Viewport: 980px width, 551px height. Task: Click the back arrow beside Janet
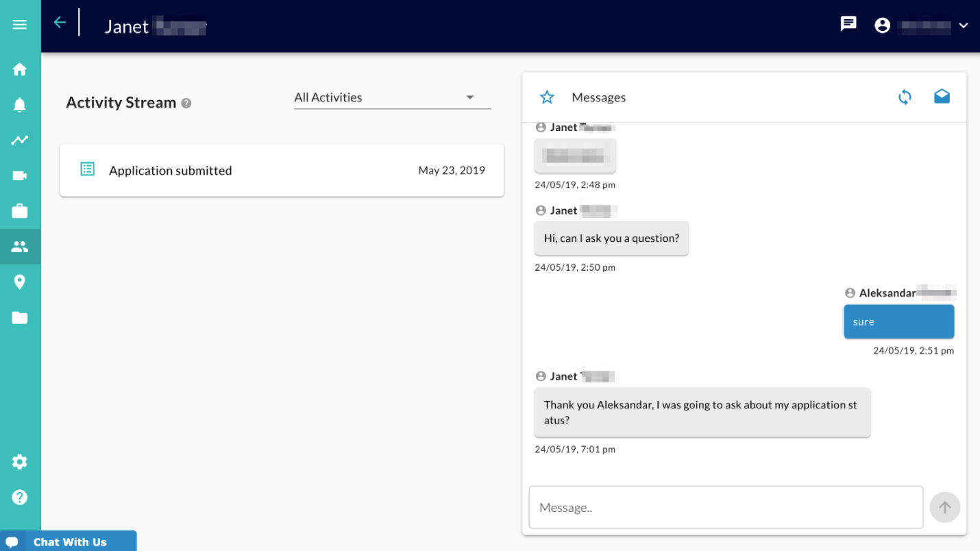point(60,23)
